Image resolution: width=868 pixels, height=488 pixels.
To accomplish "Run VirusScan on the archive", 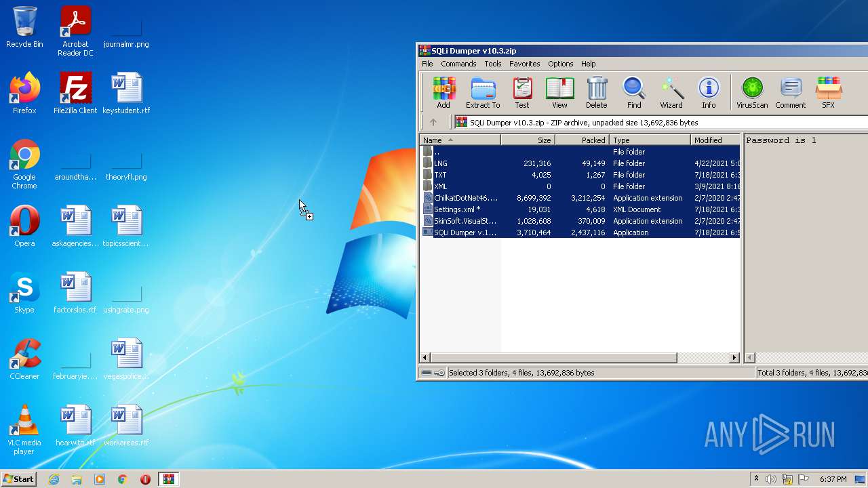I will pyautogui.click(x=752, y=92).
